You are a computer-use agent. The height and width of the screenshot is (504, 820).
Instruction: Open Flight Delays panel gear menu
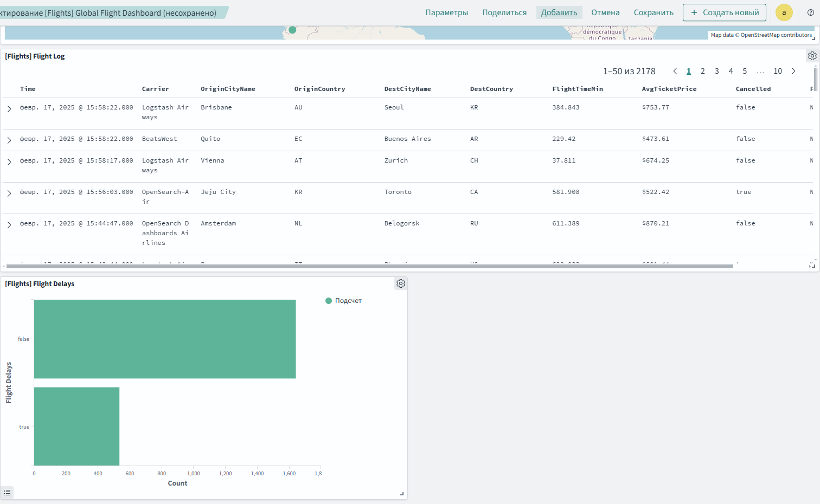click(x=401, y=283)
